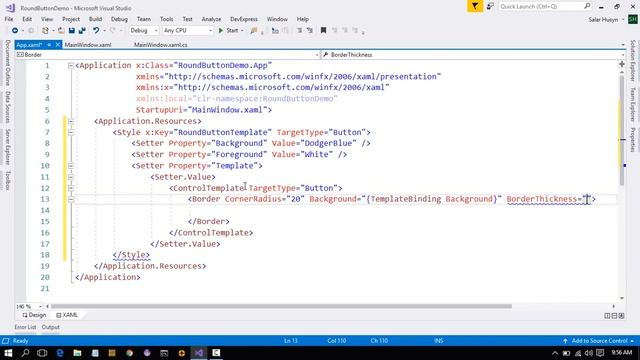Click the Find in Files toolbar icon

[254, 31]
